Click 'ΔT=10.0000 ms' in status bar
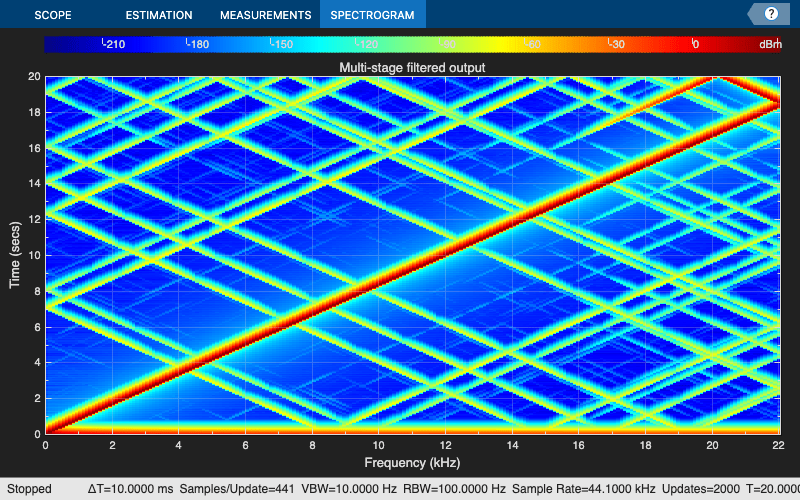The width and height of the screenshot is (800, 500). (x=131, y=489)
